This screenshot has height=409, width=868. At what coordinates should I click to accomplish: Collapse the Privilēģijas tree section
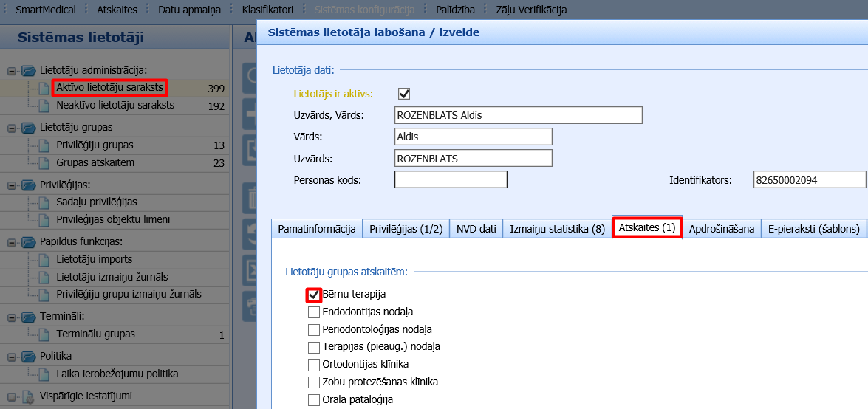coord(12,185)
